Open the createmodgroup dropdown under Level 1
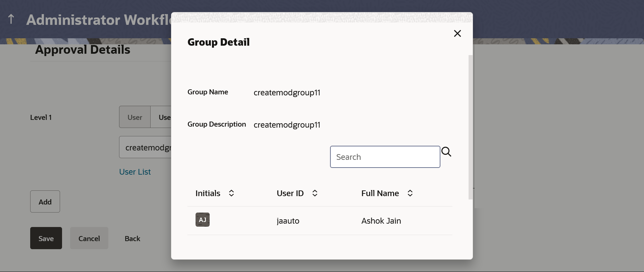This screenshot has height=272, width=644. [x=146, y=147]
